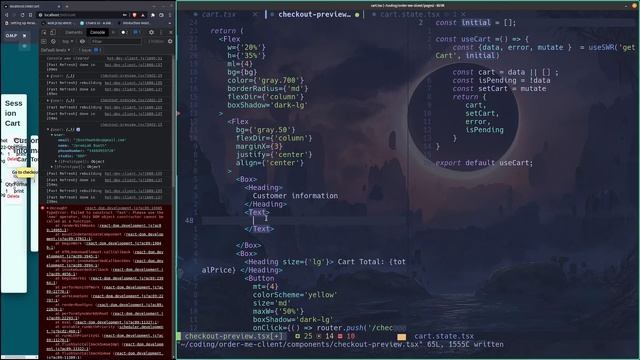Place cursor on 'Customer information' text in code
The width and height of the screenshot is (640, 360).
click(x=295, y=196)
